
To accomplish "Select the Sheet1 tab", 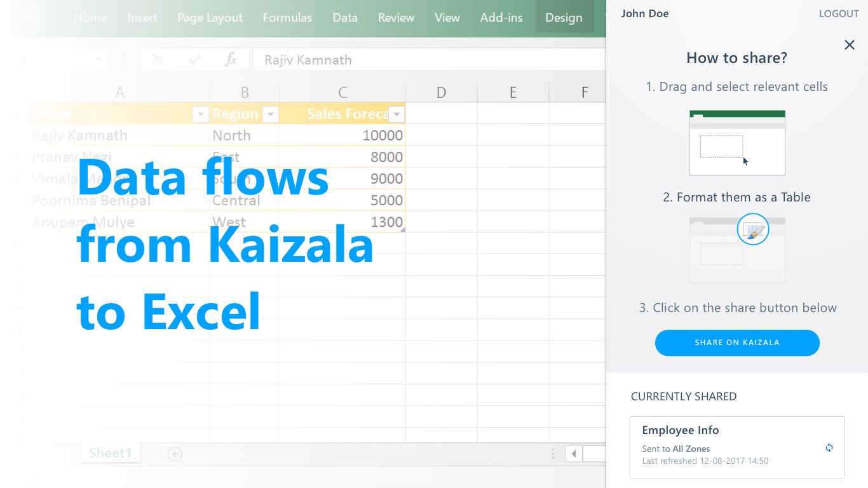I will pos(111,453).
